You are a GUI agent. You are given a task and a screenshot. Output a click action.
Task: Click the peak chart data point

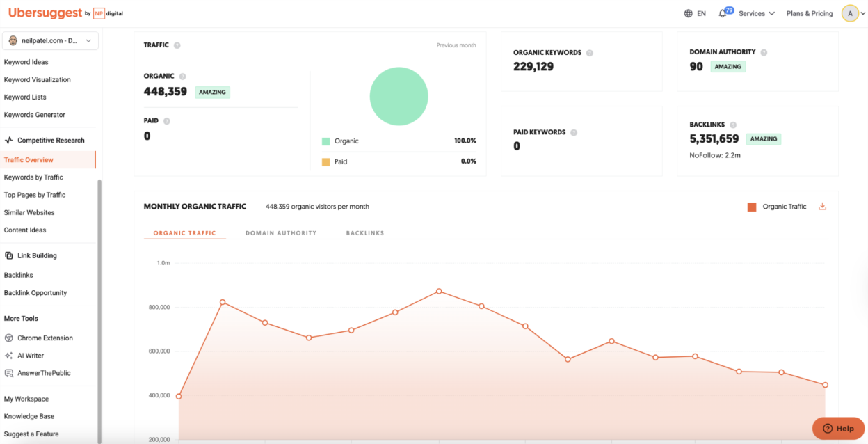439,291
